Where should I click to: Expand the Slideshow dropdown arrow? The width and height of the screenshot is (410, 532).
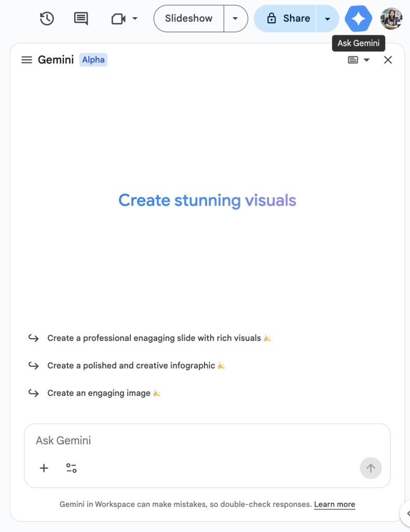click(236, 19)
